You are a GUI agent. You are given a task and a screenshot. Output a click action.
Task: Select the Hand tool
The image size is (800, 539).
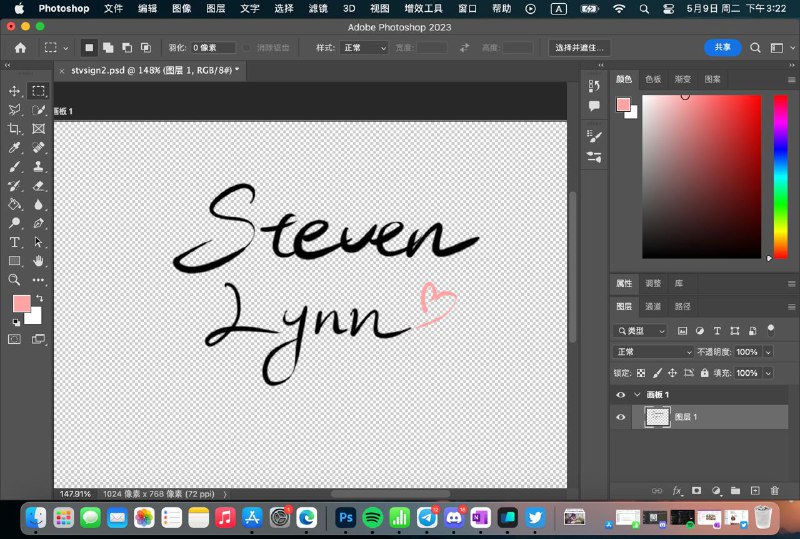(x=38, y=261)
